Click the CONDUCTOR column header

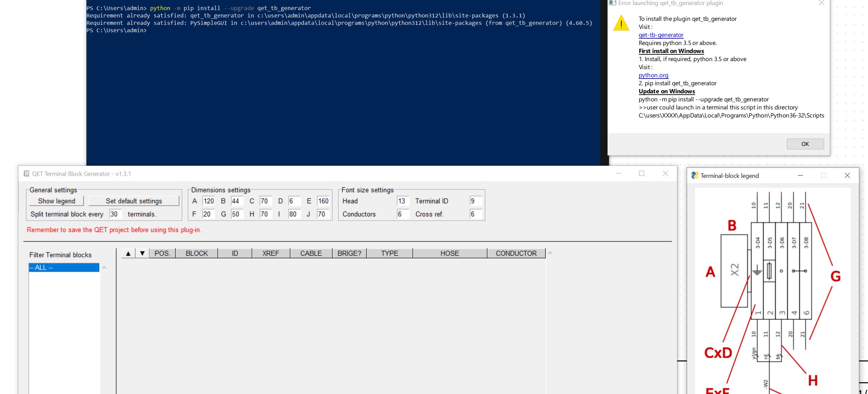coord(516,253)
